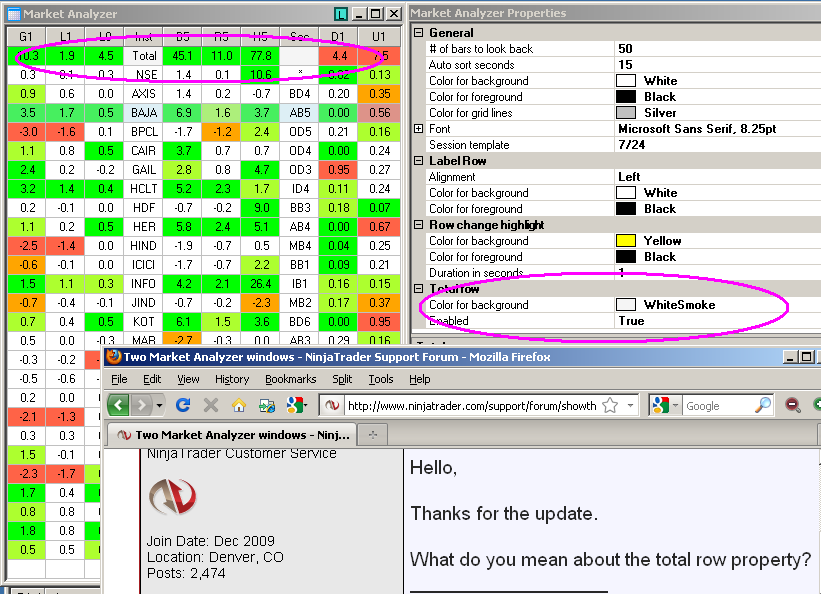Expand the Font property
Viewport: 821px width, 594px height.
[x=418, y=129]
